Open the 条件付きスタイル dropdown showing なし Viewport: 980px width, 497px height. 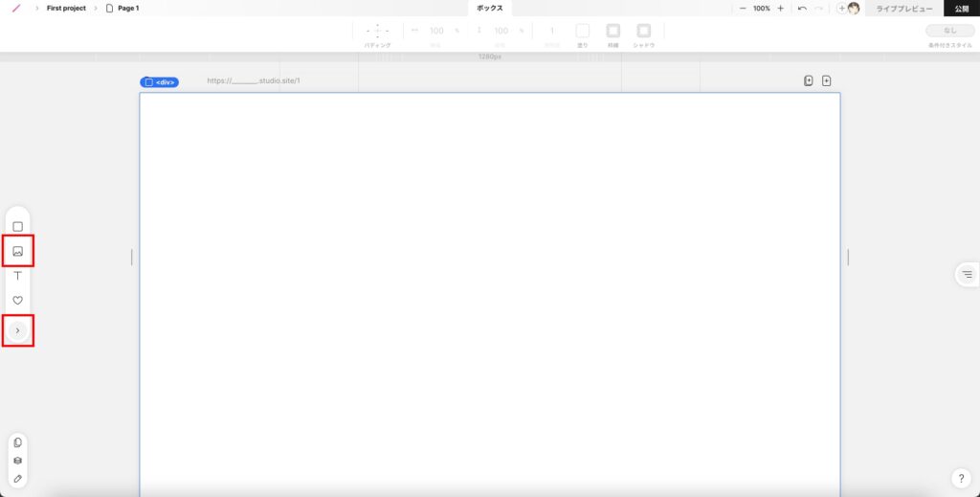coord(949,31)
